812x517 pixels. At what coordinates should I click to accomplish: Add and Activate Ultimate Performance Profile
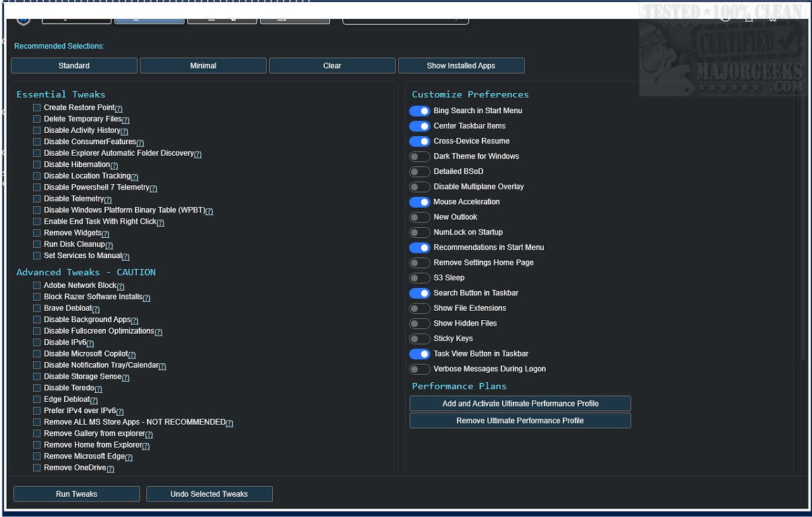point(520,404)
